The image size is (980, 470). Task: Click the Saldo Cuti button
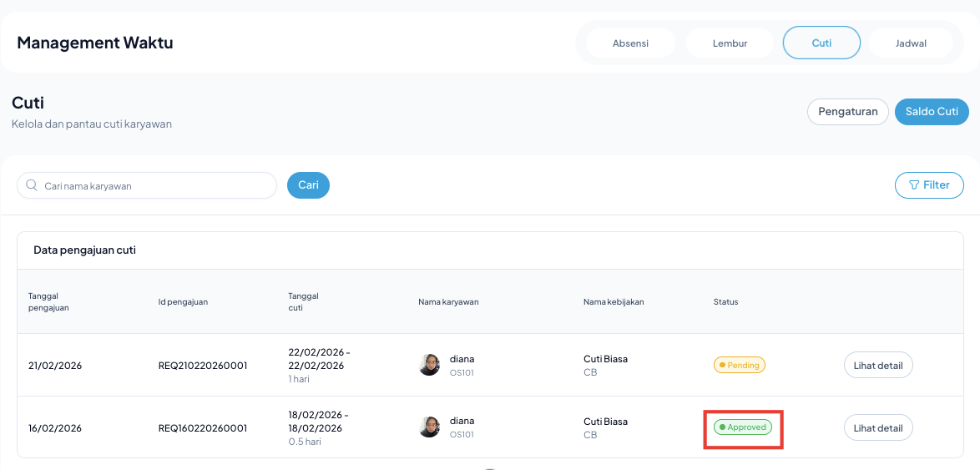932,112
